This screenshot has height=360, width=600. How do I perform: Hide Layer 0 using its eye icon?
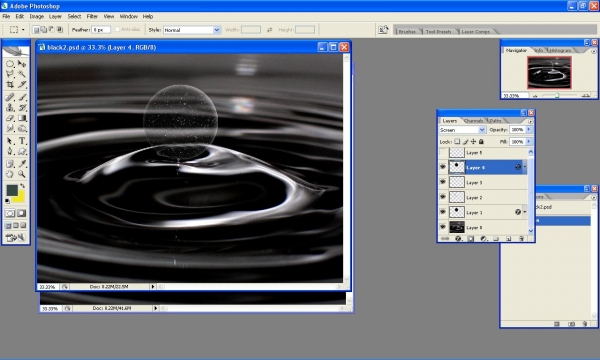pyautogui.click(x=443, y=227)
